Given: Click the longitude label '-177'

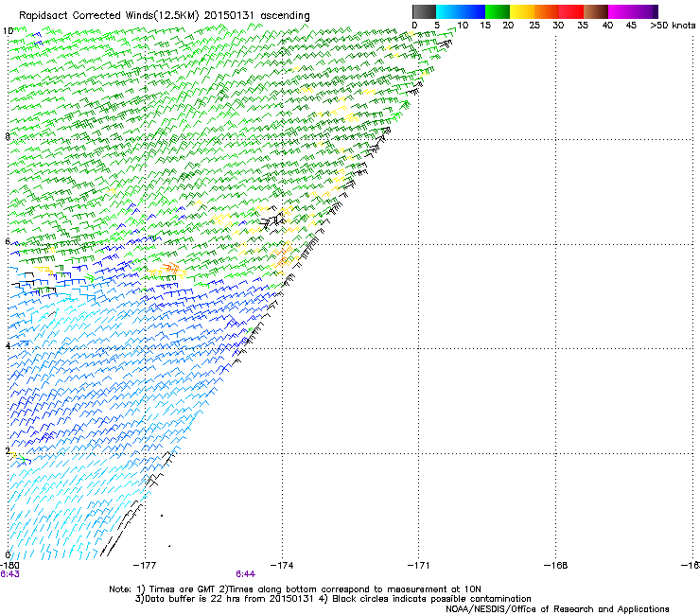Looking at the screenshot, I should coord(145,566).
